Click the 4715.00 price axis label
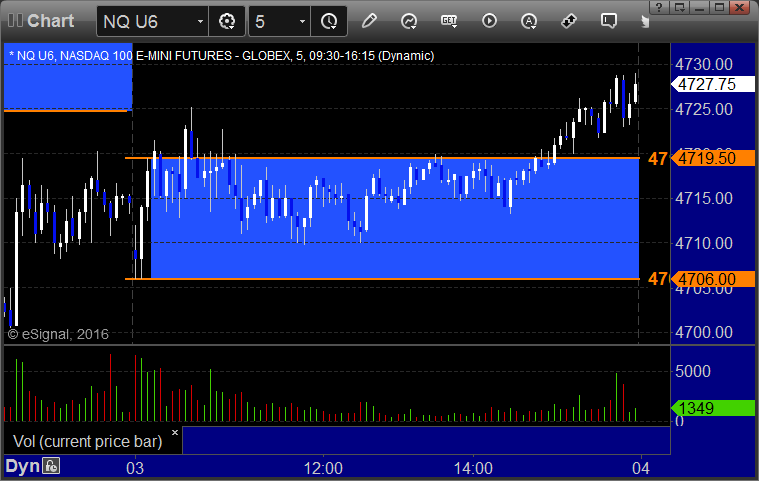 (704, 198)
